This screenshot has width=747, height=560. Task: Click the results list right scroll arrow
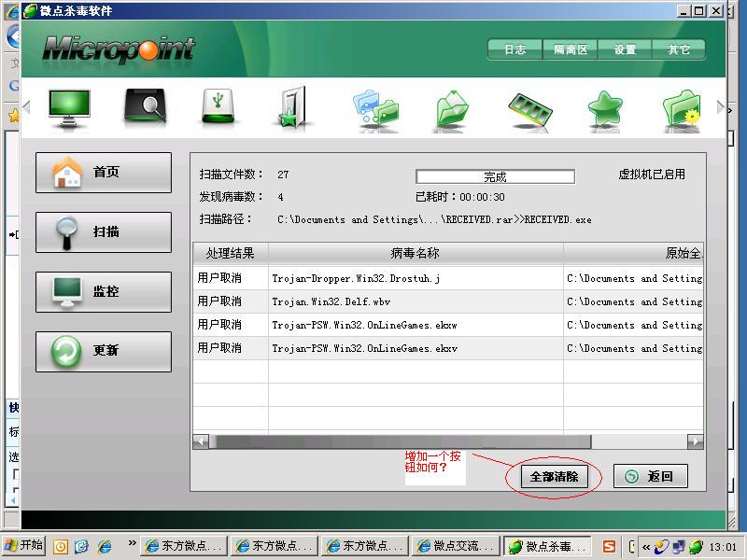[696, 441]
